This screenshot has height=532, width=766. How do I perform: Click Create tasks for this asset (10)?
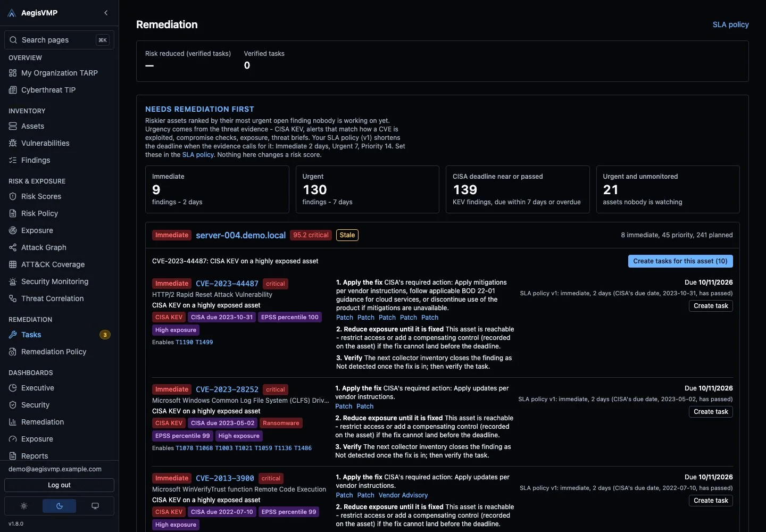(681, 261)
